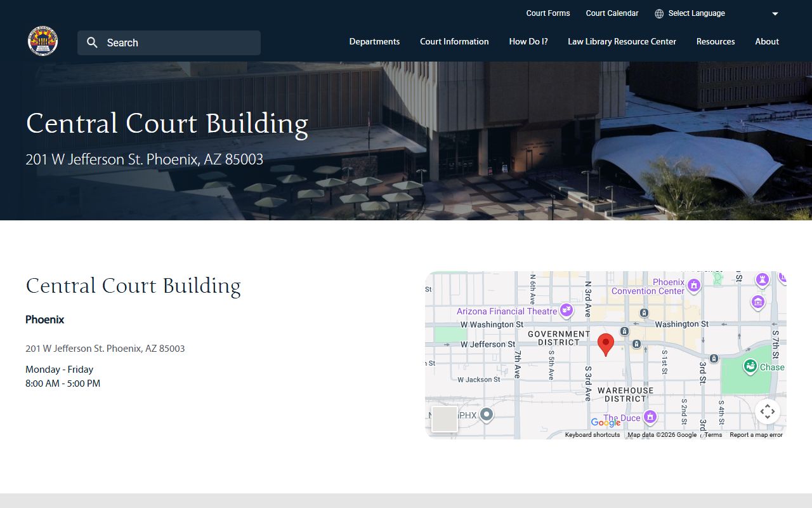Open the Departments menu
The width and height of the screenshot is (812, 508).
click(x=374, y=41)
